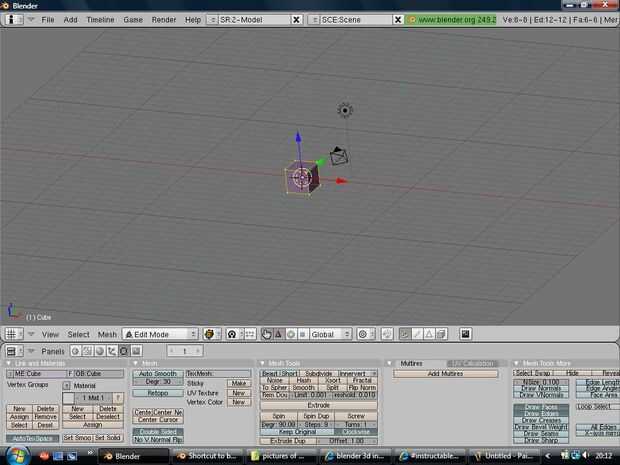Collapse the Multires panel
The height and width of the screenshot is (465, 620).
[x=389, y=363]
